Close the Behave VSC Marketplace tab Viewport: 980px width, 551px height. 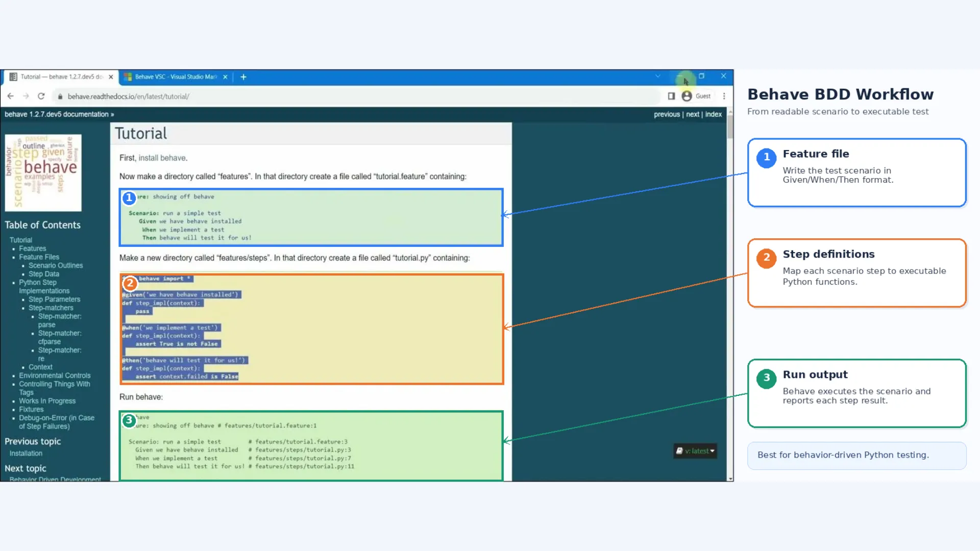pyautogui.click(x=225, y=77)
